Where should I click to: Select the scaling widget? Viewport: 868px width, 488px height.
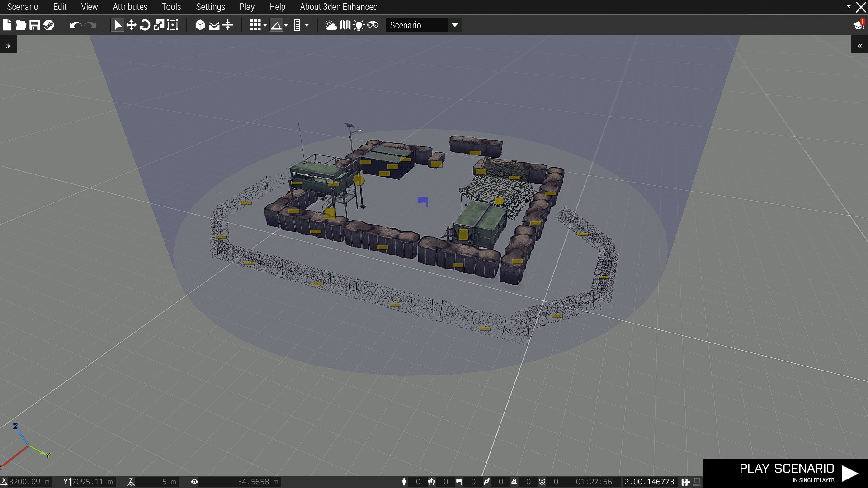tap(159, 25)
